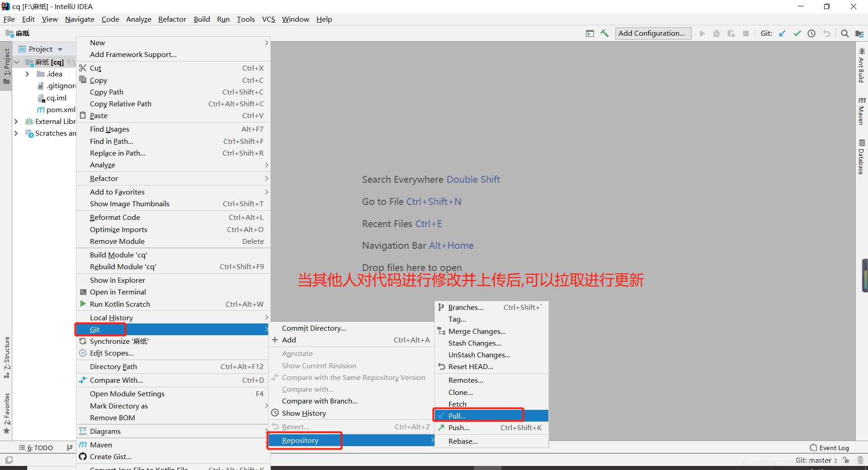Select .gitignore file in project tree

pos(61,86)
